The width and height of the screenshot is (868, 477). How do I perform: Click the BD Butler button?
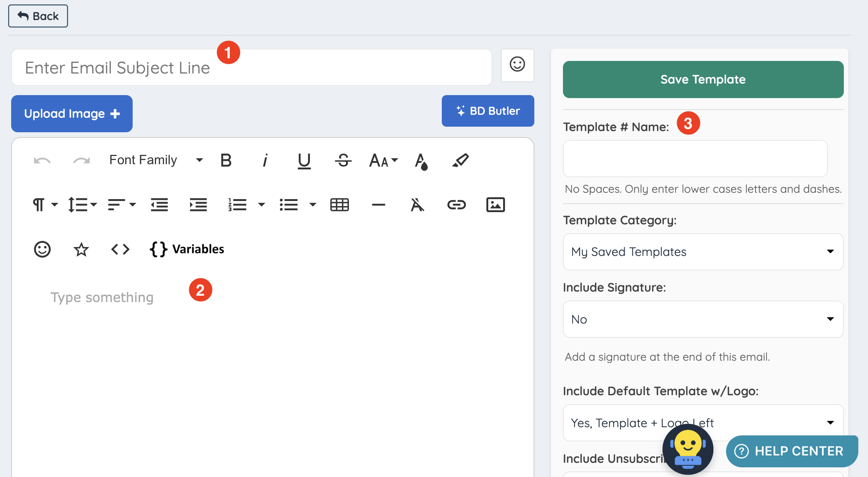488,111
